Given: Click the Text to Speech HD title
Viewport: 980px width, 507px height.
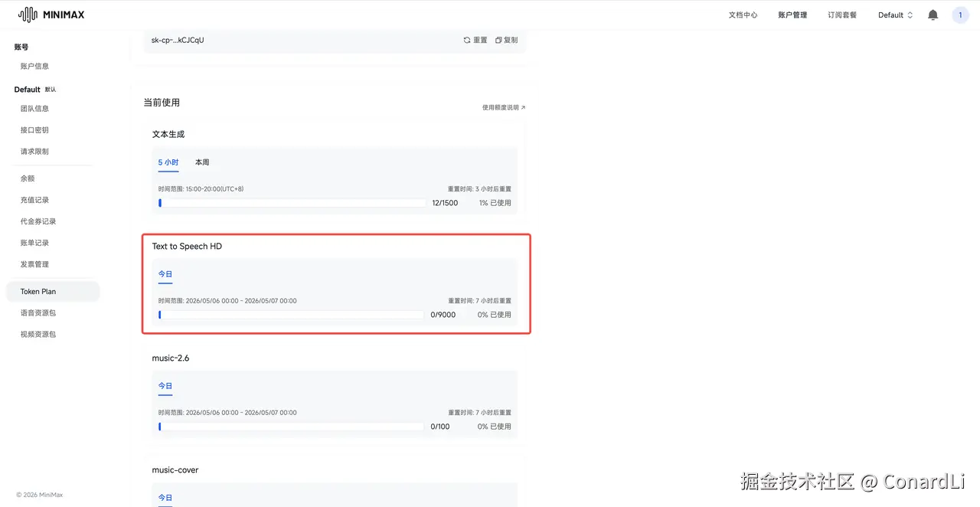Looking at the screenshot, I should (187, 247).
